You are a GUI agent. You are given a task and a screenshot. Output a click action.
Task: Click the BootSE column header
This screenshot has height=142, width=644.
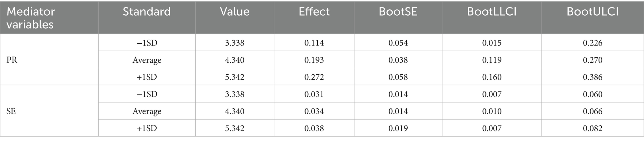[x=398, y=12]
